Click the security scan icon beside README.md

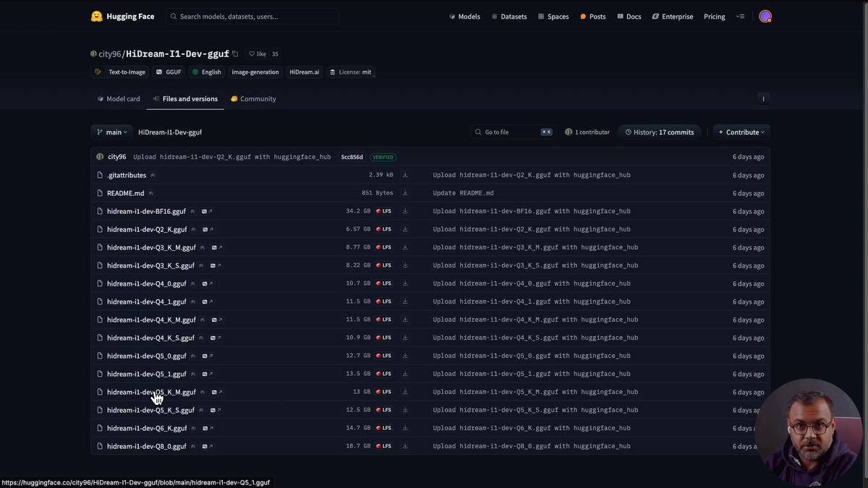[150, 193]
